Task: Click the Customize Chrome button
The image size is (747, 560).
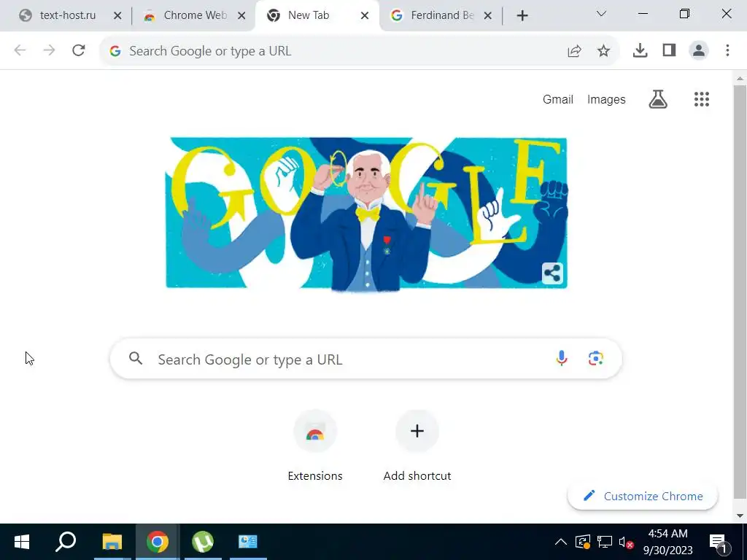Action: point(643,496)
